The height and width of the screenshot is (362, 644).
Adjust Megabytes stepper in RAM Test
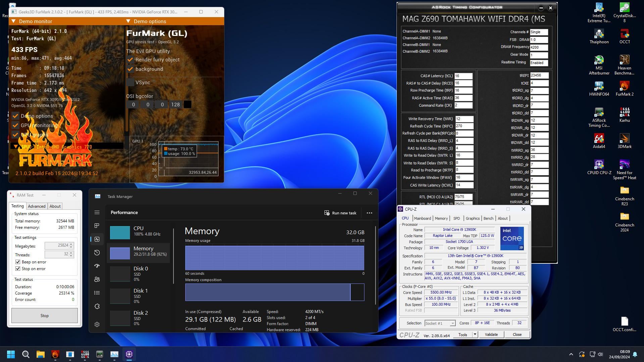point(71,246)
